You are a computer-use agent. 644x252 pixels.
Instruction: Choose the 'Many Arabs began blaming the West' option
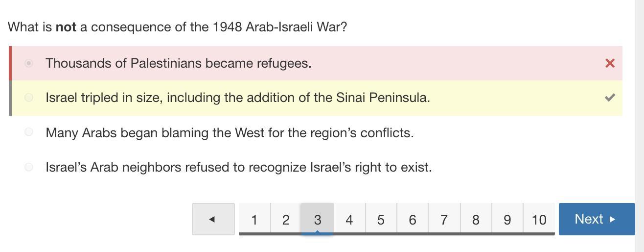[x=29, y=132]
